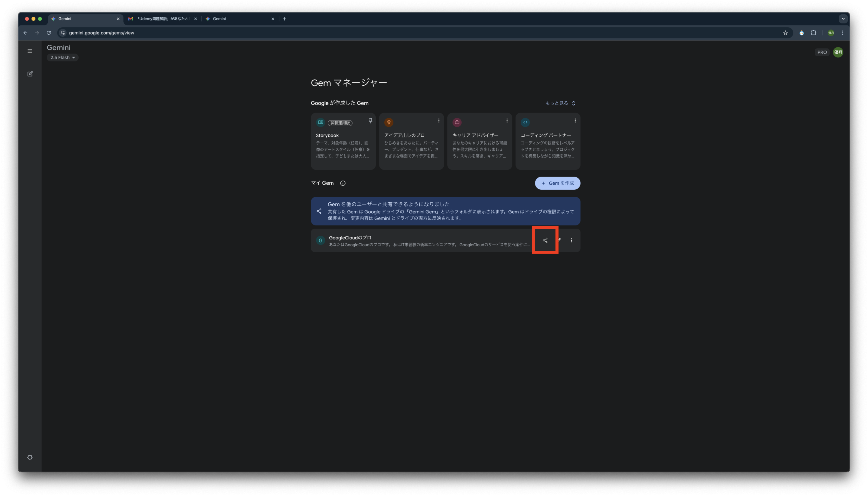This screenshot has height=496, width=868.
Task: Close the Udemy問題解説 Gmail tab
Action: pyautogui.click(x=196, y=19)
